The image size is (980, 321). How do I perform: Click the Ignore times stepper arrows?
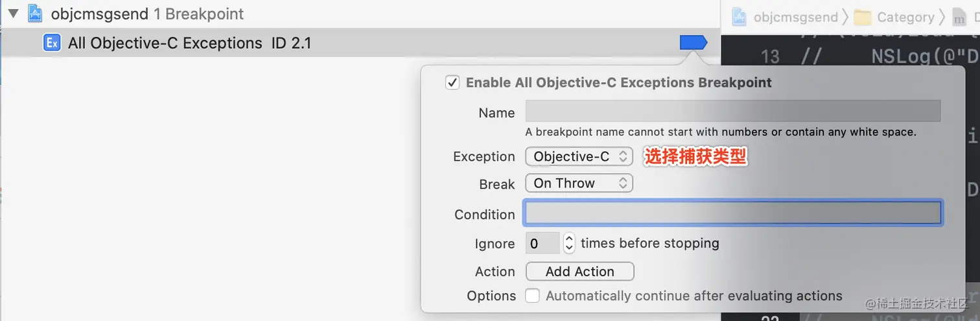click(x=569, y=243)
